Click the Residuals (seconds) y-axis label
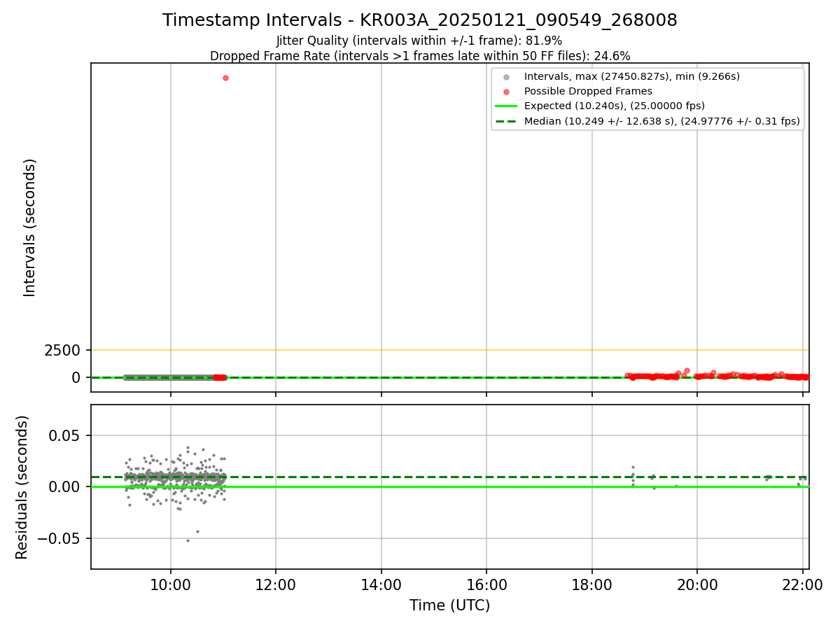This screenshot has width=840, height=630. [x=22, y=487]
